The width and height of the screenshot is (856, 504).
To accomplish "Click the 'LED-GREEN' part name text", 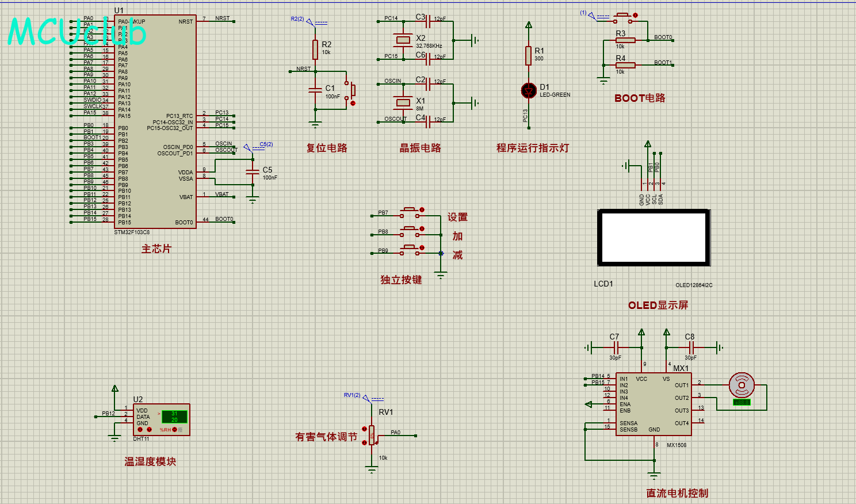I will tap(555, 95).
